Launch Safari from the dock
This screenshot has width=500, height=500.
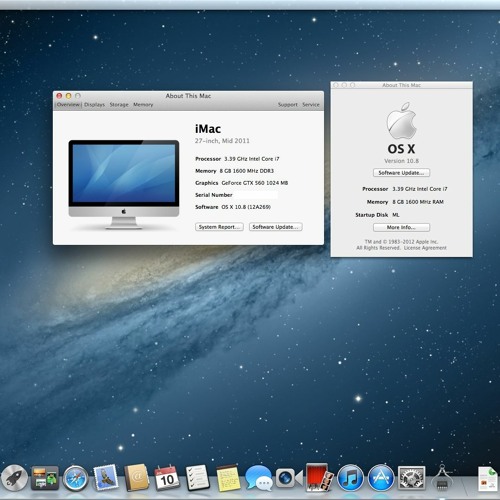pos(76,479)
